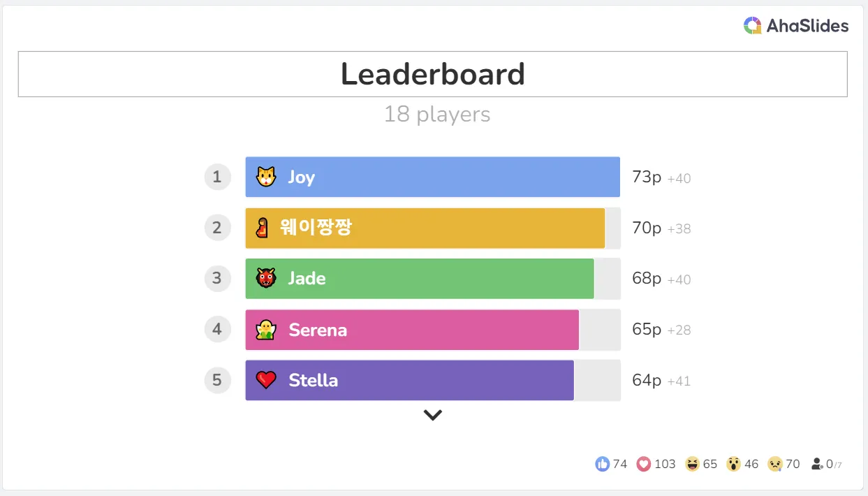Image resolution: width=868 pixels, height=496 pixels.
Task: Click Stella's red heart avatar icon
Action: click(x=266, y=380)
